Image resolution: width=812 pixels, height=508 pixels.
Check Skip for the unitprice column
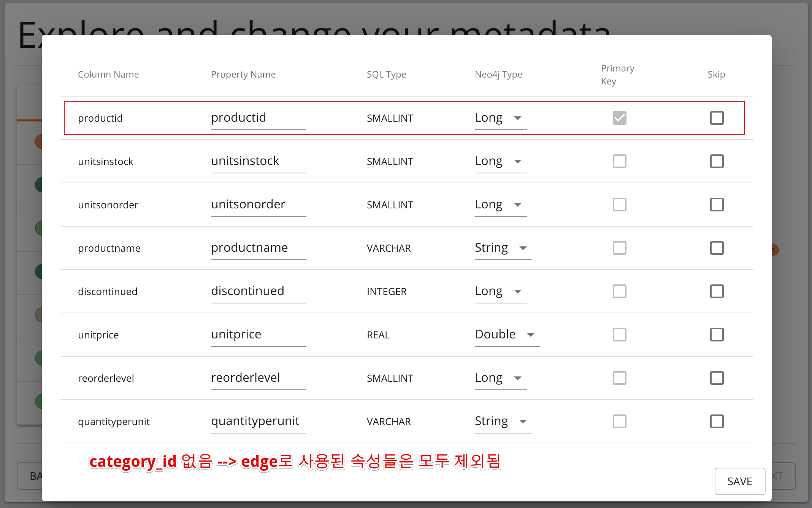point(717,335)
